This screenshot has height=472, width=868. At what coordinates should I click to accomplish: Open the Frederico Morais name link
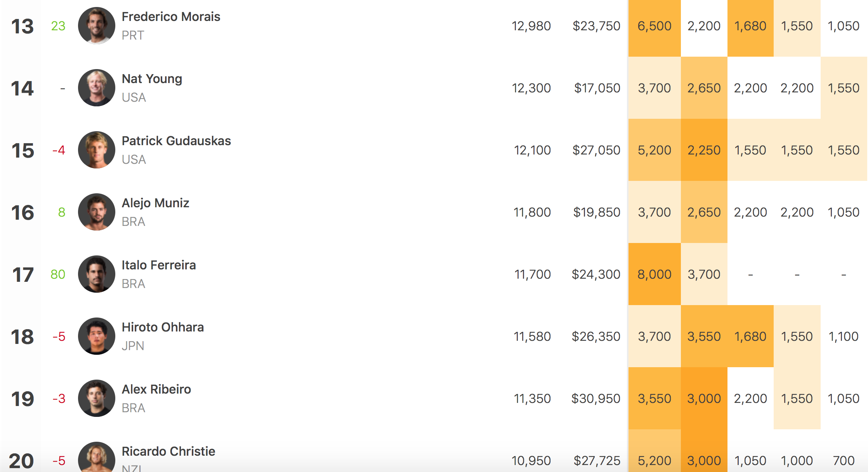171,17
